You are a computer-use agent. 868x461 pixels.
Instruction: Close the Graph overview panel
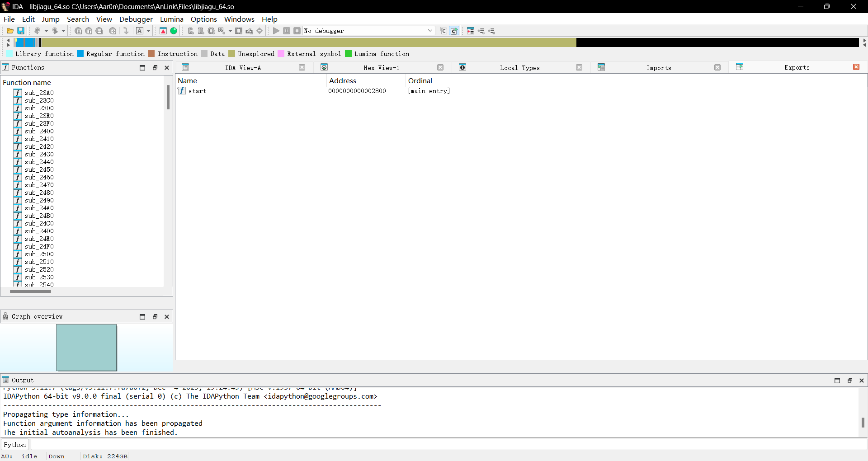click(x=167, y=316)
